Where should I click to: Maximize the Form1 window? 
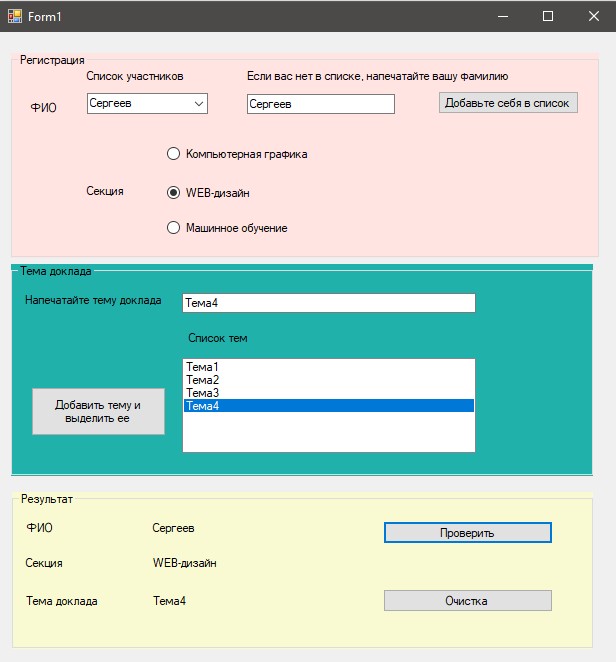[548, 16]
